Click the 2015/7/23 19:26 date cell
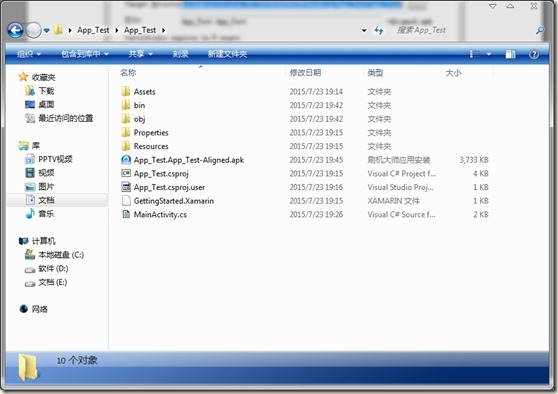558x394 pixels. (x=316, y=214)
